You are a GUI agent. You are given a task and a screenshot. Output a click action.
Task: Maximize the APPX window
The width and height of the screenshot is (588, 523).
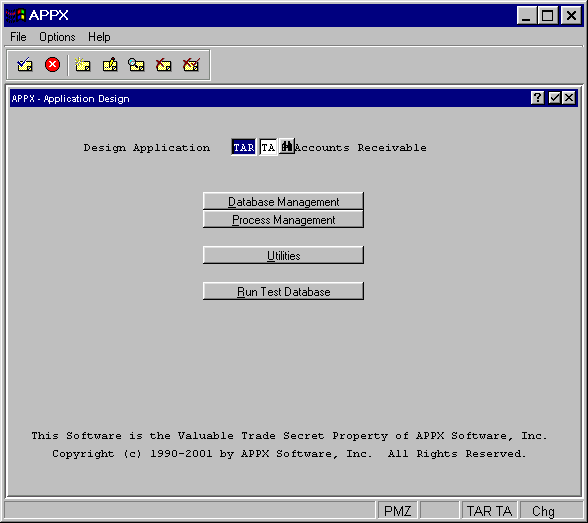point(548,15)
